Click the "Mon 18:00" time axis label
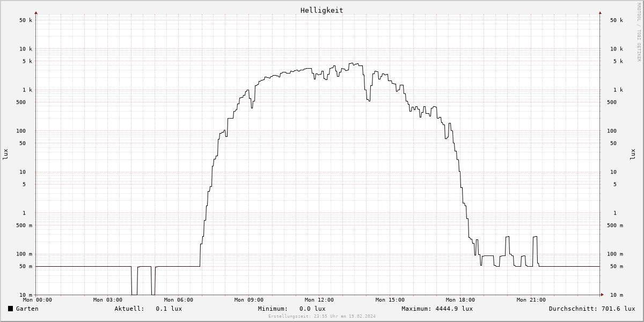This screenshot has height=322, width=644. pyautogui.click(x=460, y=300)
